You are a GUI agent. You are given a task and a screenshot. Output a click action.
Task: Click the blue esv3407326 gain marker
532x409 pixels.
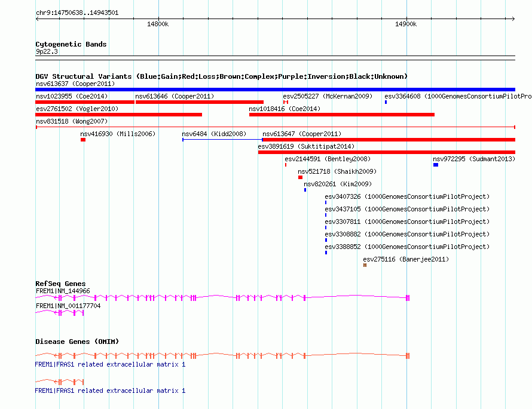point(326,202)
